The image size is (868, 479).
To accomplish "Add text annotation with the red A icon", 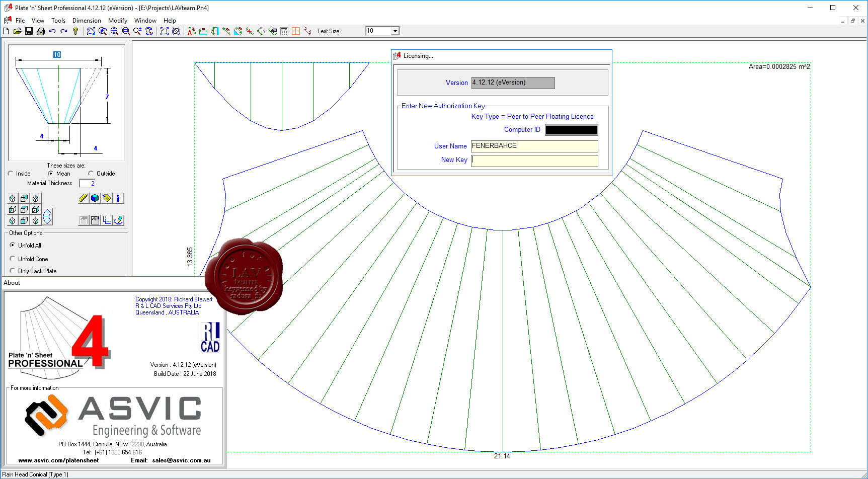I will (192, 31).
